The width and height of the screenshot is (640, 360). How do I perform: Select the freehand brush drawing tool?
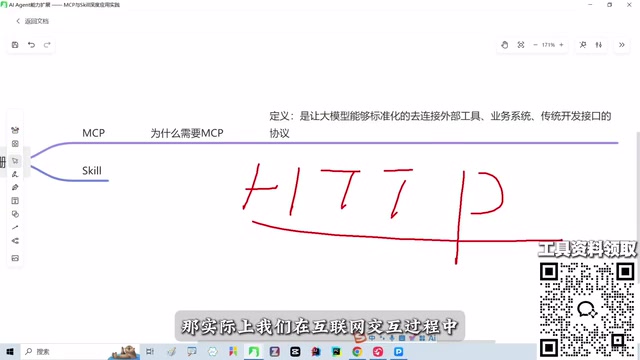click(15, 174)
